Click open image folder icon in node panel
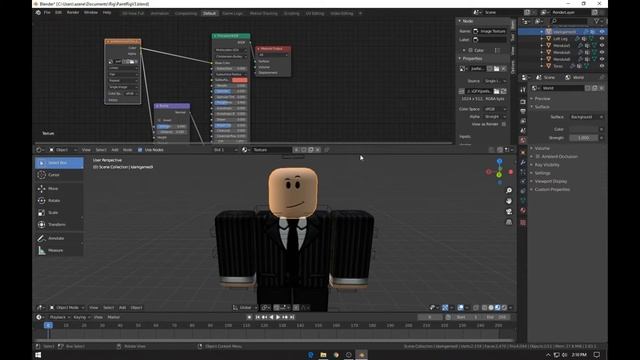 click(x=496, y=69)
